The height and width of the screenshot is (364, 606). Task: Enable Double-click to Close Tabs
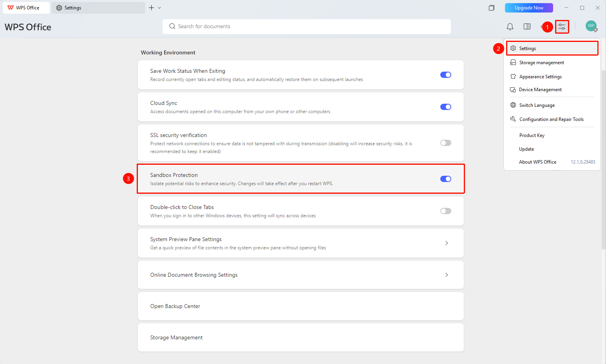(446, 211)
